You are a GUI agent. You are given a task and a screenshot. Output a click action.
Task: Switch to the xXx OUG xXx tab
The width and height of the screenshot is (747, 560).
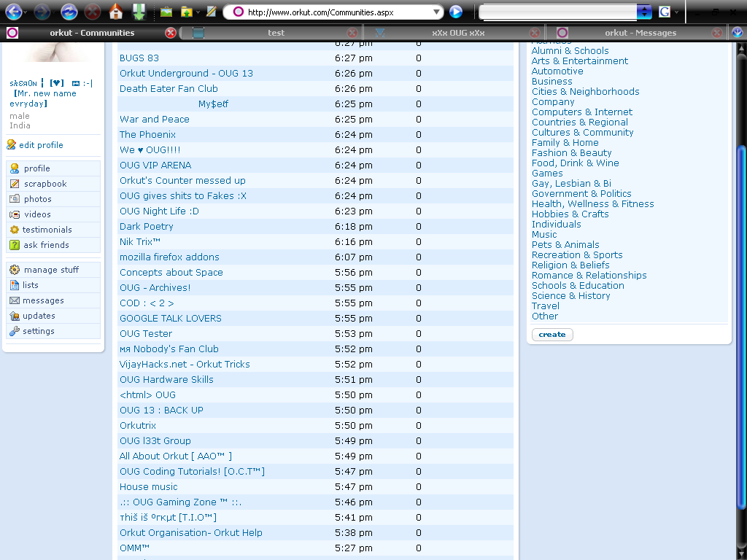click(x=458, y=33)
